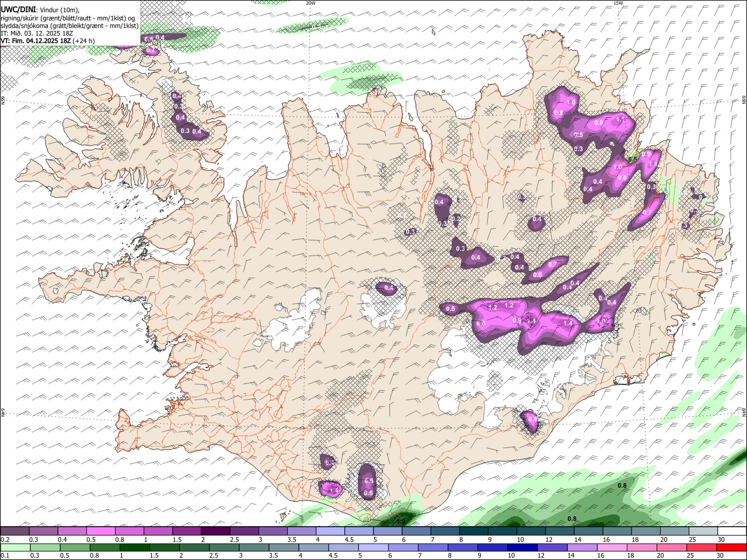The height and width of the screenshot is (560, 747).
Task: Pick the darkest green 1 mm legend swatch
Action: click(135, 547)
